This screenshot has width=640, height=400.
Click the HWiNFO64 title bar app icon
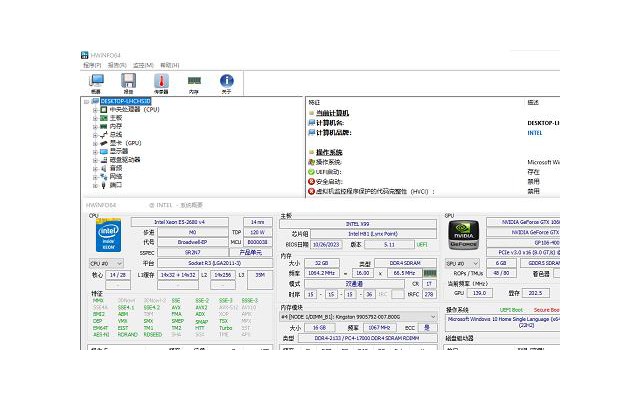click(x=84, y=55)
